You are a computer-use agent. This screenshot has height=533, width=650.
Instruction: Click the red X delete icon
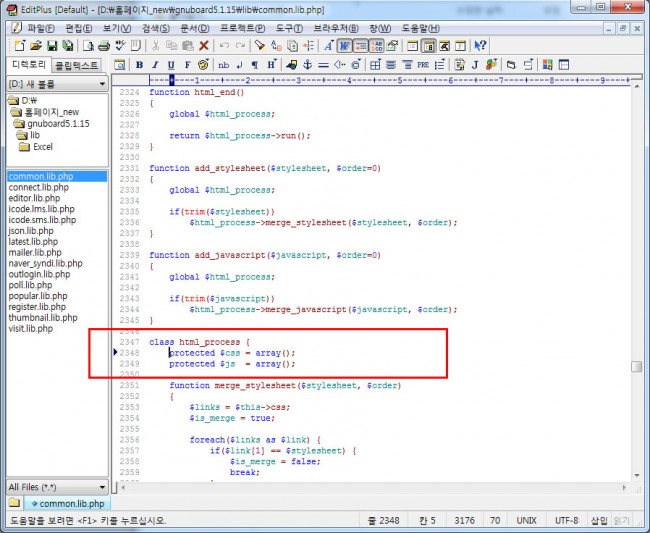pyautogui.click(x=204, y=46)
